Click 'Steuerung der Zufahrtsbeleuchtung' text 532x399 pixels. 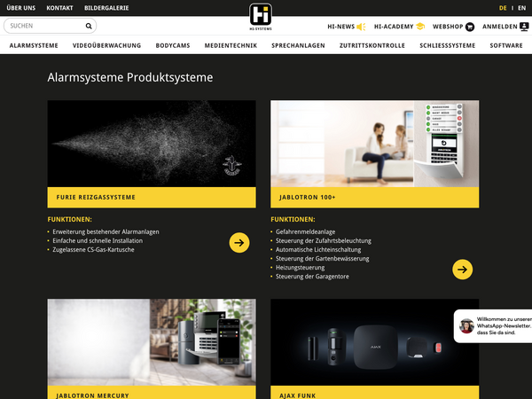point(324,240)
